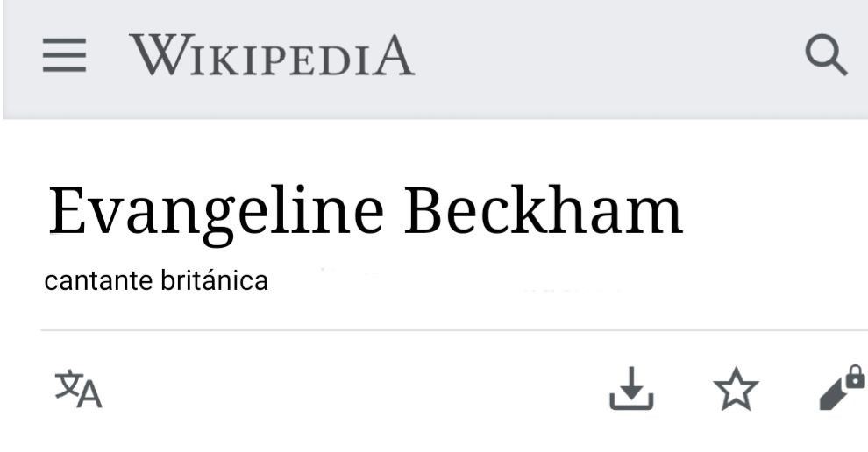The width and height of the screenshot is (868, 452).
Task: Click the Latin "A" glyph of the language icon
Action: pyautogui.click(x=89, y=395)
